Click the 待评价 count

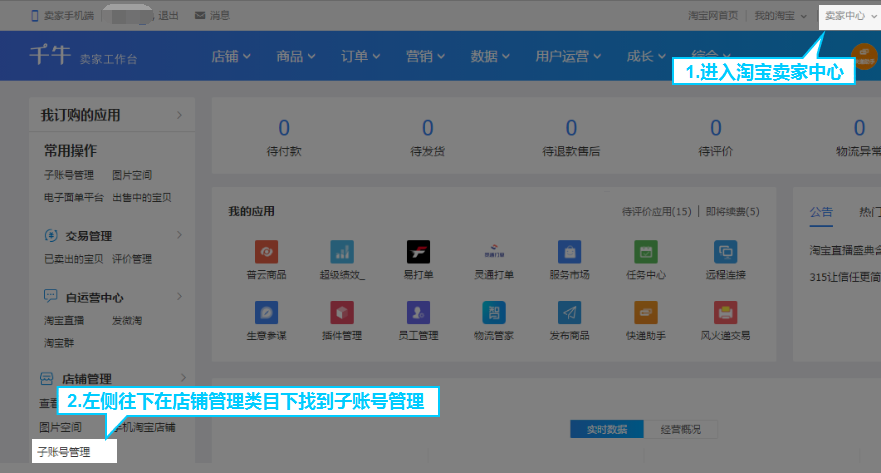[x=715, y=128]
